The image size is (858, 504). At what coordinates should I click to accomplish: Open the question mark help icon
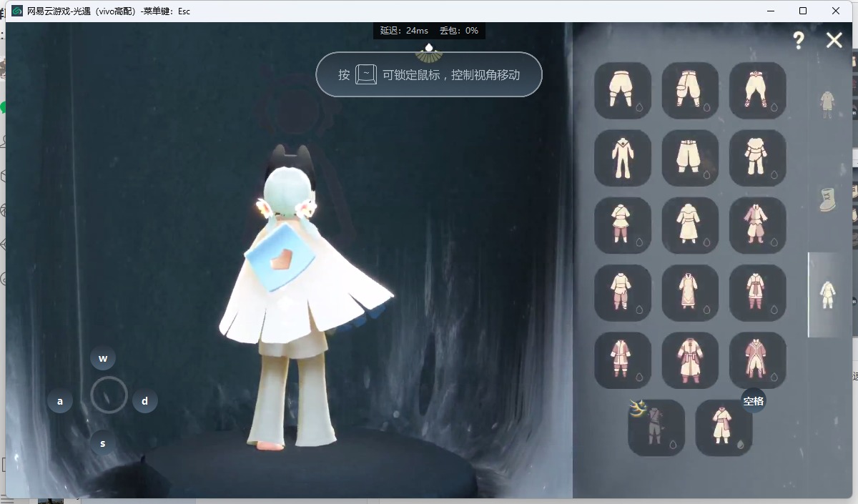pyautogui.click(x=799, y=41)
